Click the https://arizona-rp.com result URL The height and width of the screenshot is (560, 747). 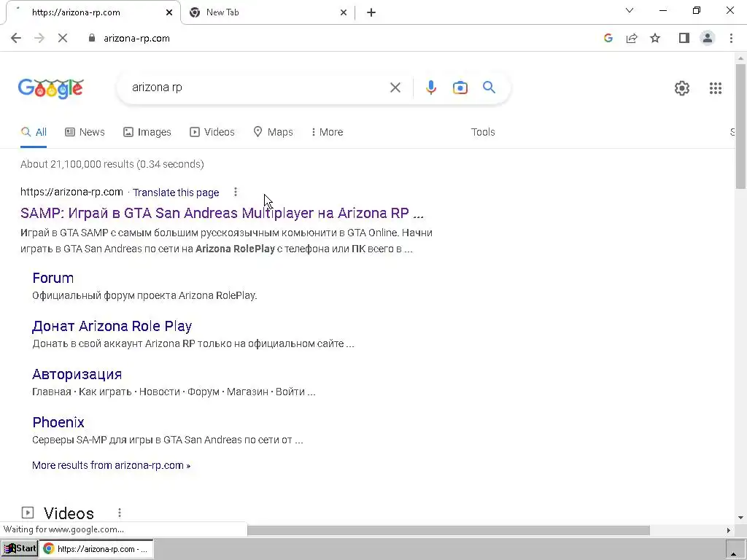point(71,192)
